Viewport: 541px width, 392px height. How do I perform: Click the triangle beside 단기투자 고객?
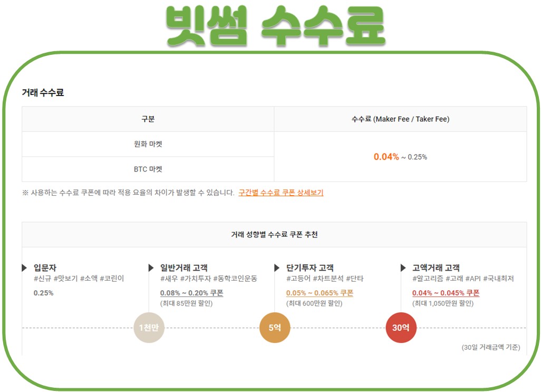[x=277, y=268]
